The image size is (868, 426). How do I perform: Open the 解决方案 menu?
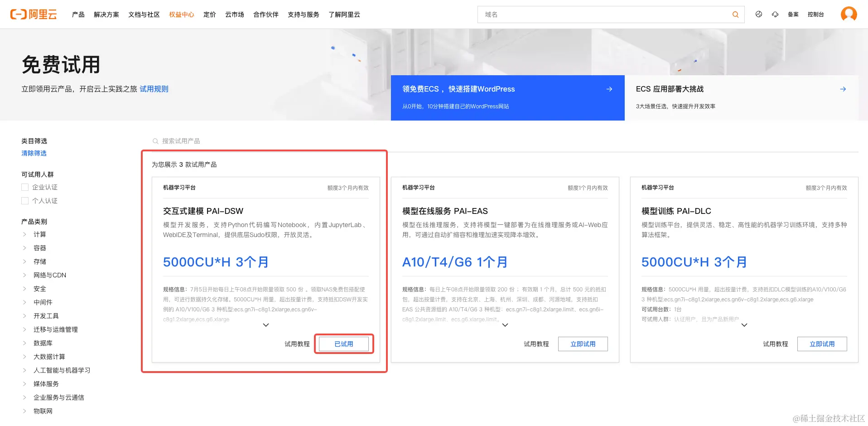click(x=106, y=15)
